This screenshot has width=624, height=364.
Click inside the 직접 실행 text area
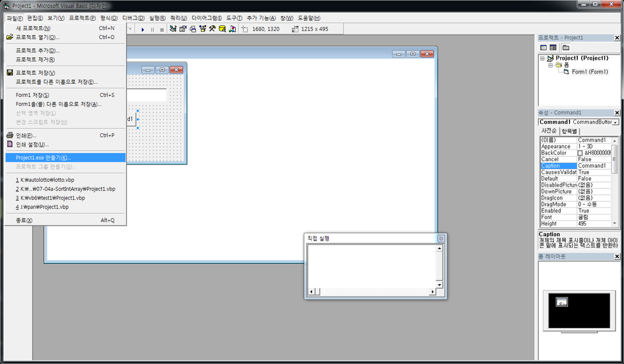tap(372, 266)
